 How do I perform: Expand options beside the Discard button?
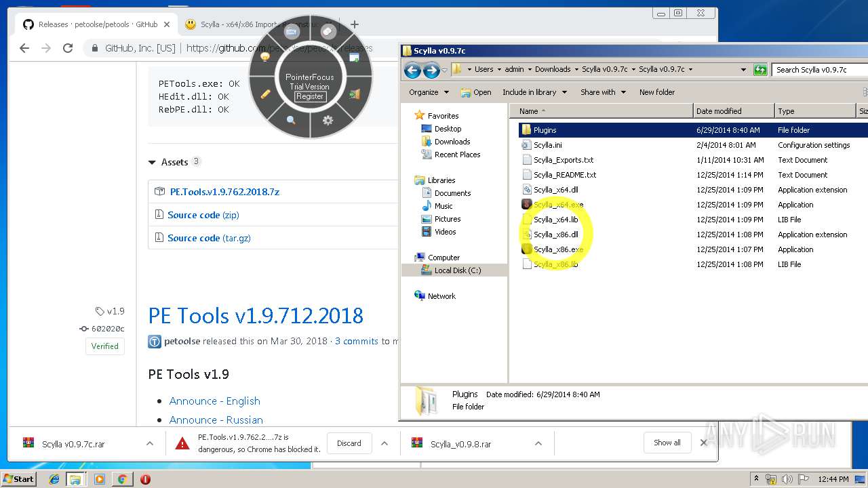click(384, 443)
